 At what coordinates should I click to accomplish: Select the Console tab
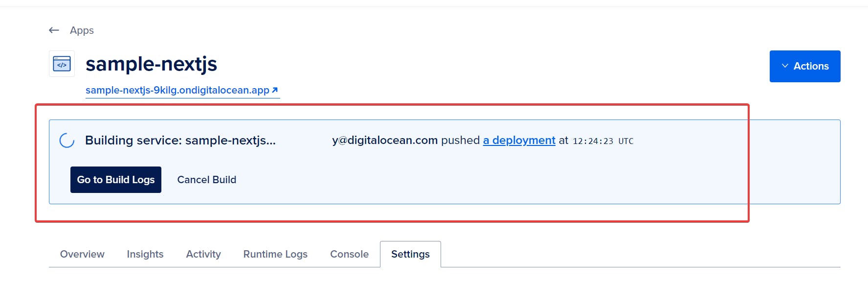pyautogui.click(x=349, y=254)
